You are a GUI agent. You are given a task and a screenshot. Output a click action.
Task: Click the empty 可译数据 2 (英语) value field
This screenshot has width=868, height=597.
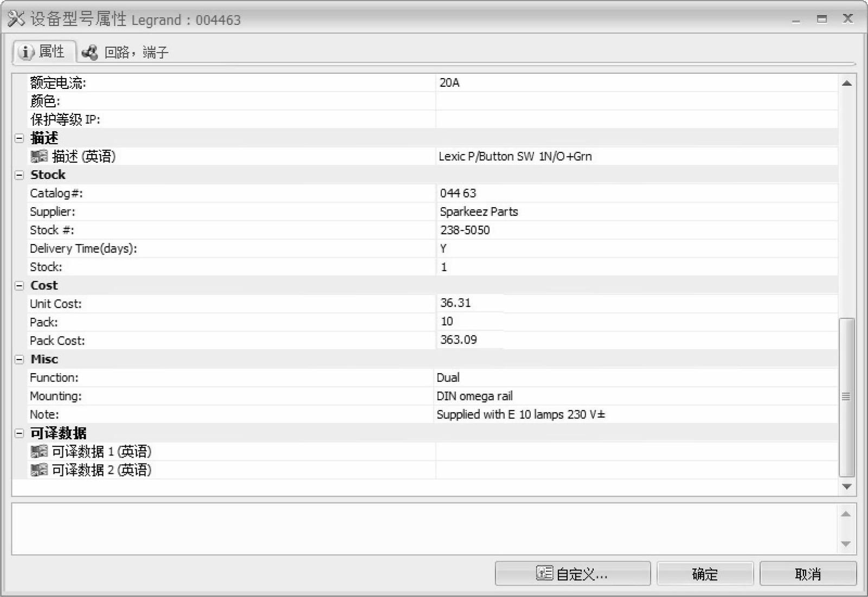pyautogui.click(x=637, y=470)
